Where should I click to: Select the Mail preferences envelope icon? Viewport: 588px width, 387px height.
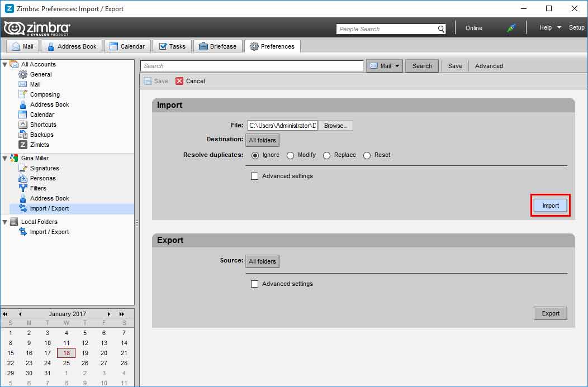23,84
